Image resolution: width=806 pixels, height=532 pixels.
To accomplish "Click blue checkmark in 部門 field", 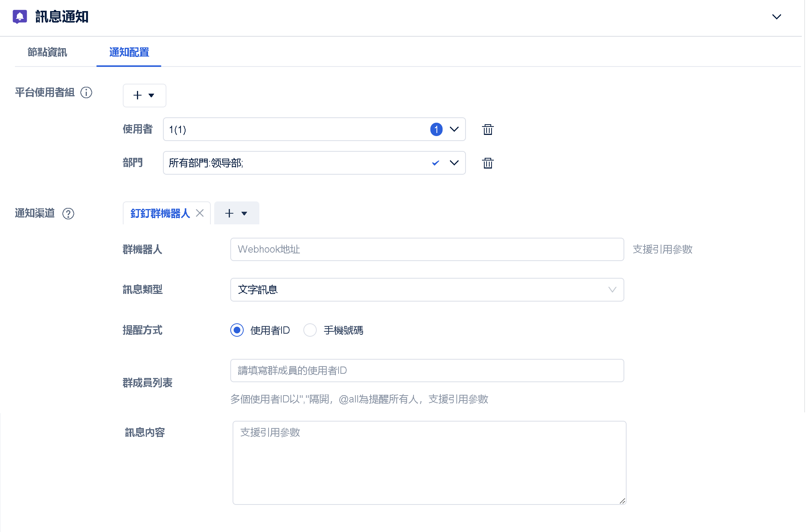I will (x=435, y=163).
